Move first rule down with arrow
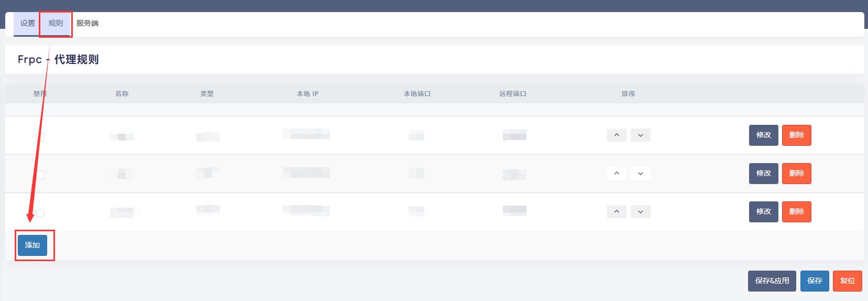Image resolution: width=868 pixels, height=301 pixels. 641,135
